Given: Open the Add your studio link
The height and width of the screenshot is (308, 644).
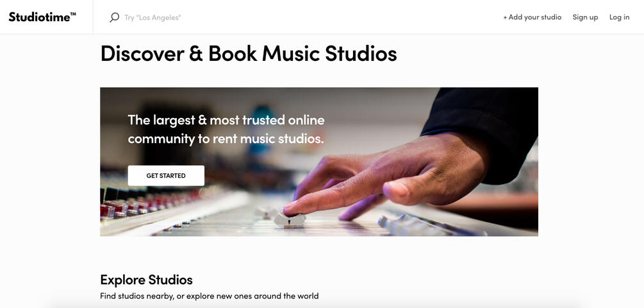Looking at the screenshot, I should pyautogui.click(x=533, y=17).
